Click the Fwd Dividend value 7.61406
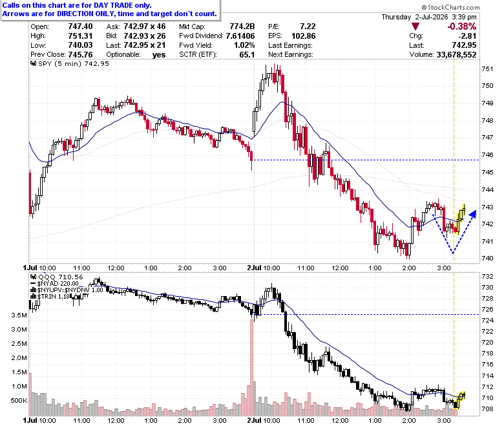Viewport: 504px width, 426px height. click(240, 36)
